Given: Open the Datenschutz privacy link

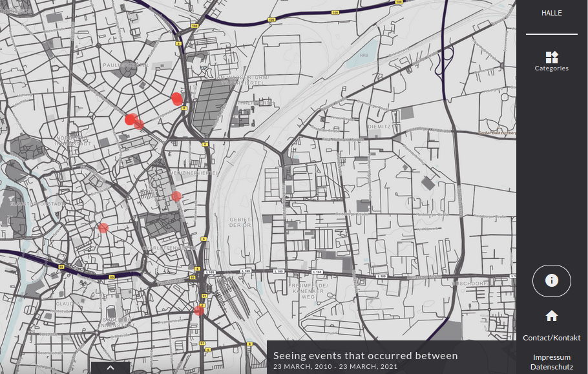Looking at the screenshot, I should pyautogui.click(x=551, y=367).
